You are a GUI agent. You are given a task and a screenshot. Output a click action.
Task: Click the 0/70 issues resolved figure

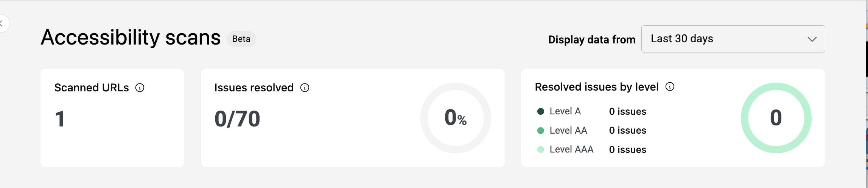237,119
